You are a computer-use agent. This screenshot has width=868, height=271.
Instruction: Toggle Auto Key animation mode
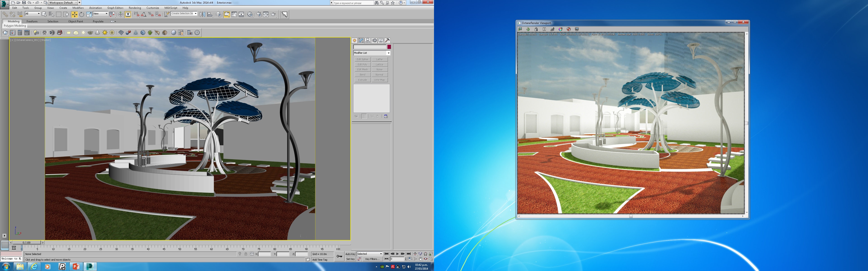point(350,254)
